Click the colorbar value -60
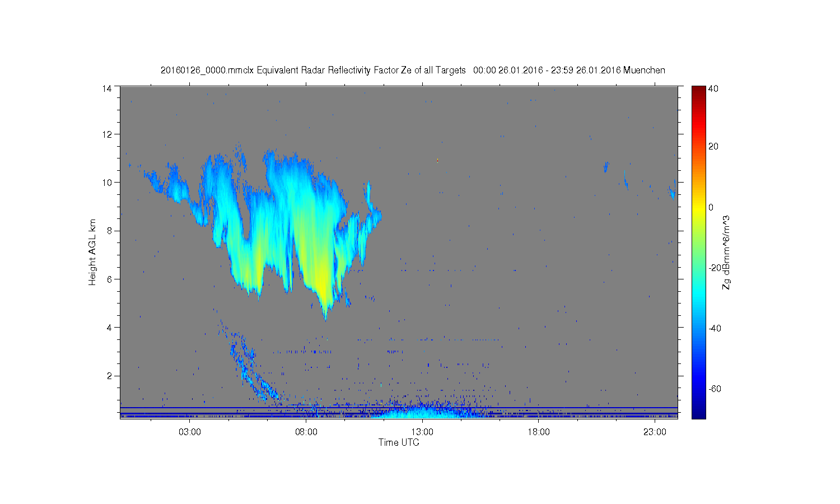840x504 pixels. [715, 389]
